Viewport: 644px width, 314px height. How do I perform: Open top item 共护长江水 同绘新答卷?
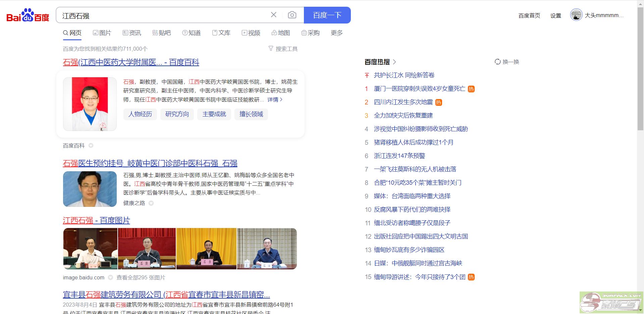404,75
